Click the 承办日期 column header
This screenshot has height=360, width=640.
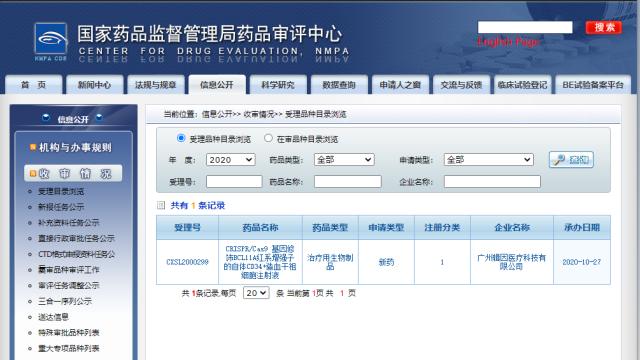coord(582,227)
